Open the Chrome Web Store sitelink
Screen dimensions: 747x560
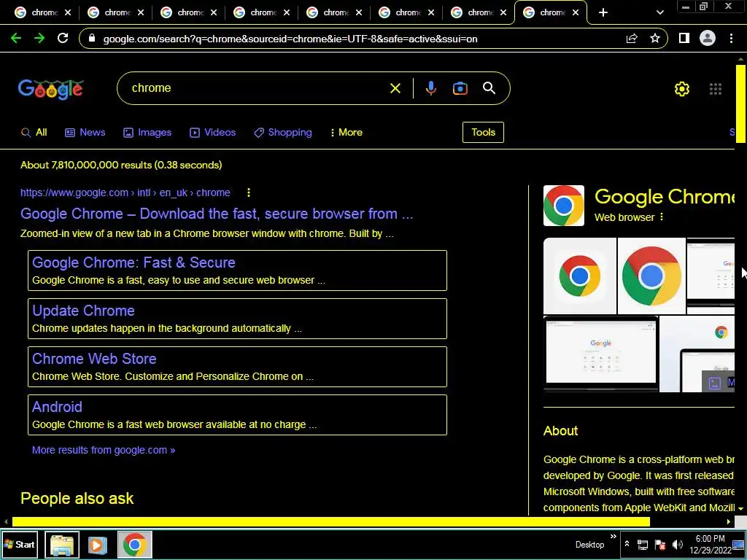94,359
